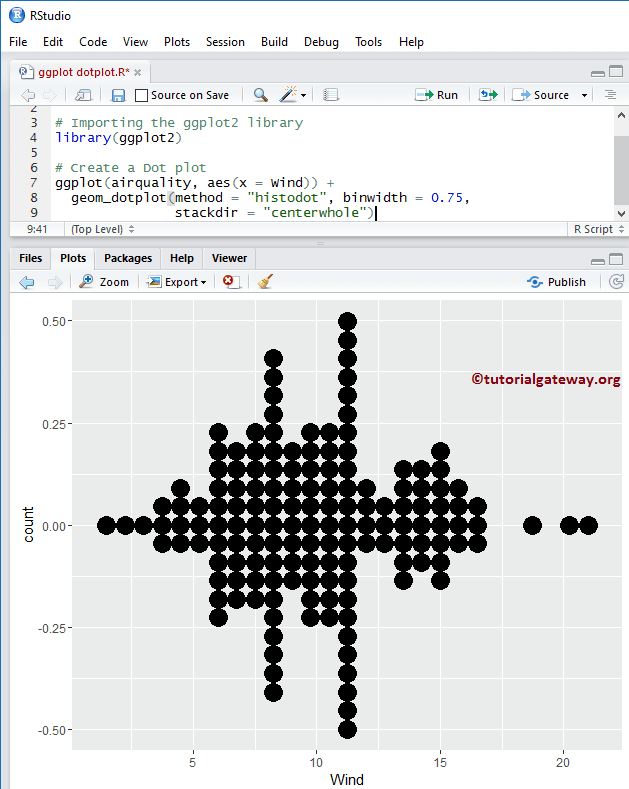Open the Source button dropdown arrow
Viewport: 629px width, 789px height.
click(x=584, y=95)
